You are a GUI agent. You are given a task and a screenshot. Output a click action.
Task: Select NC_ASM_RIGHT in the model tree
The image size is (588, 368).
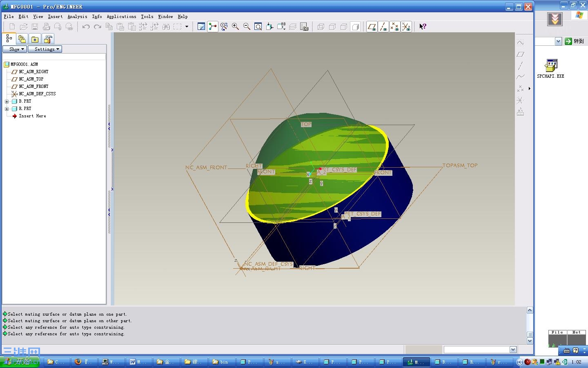(33, 72)
